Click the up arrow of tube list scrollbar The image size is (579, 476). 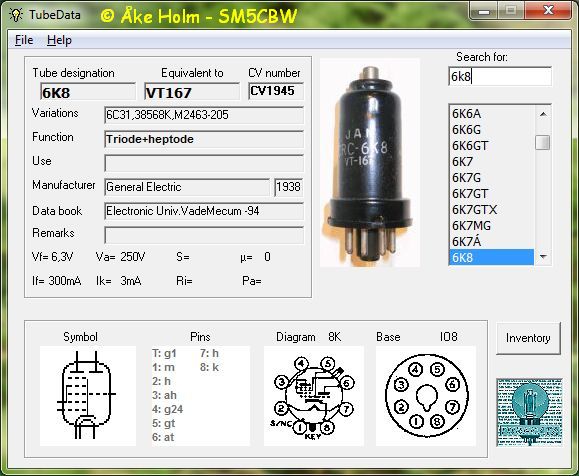(543, 114)
